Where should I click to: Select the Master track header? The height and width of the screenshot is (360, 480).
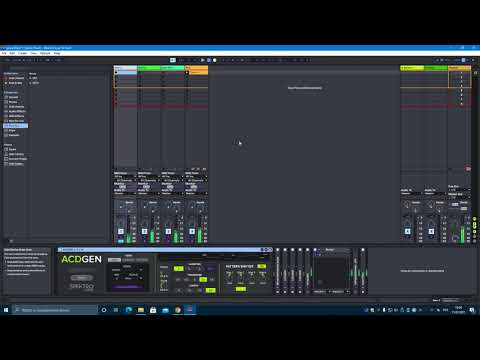coord(460,68)
